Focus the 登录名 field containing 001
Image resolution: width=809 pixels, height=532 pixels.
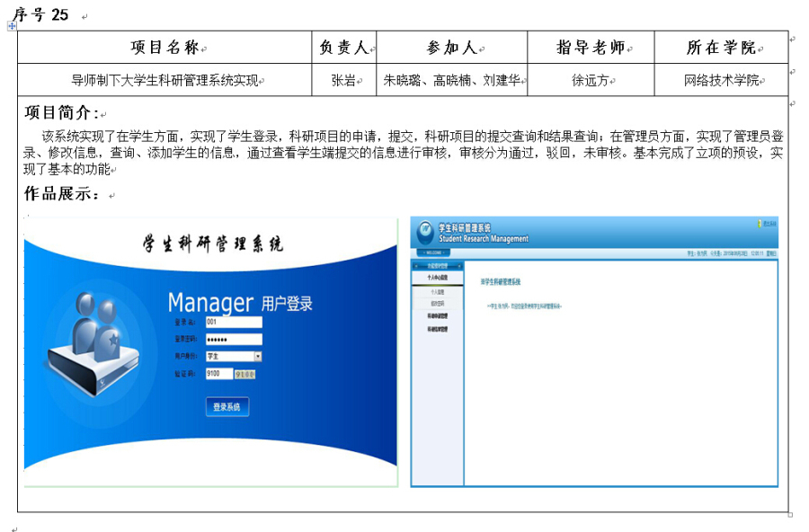click(x=235, y=322)
